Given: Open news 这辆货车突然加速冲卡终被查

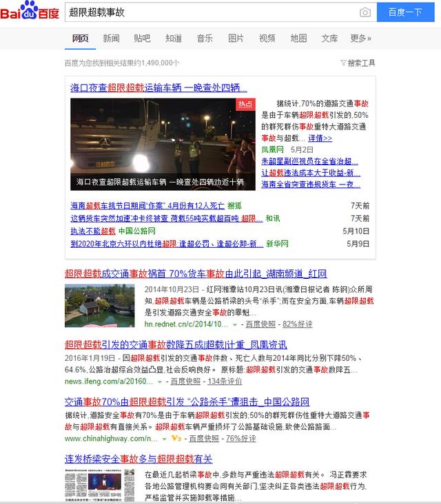Looking at the screenshot, I should 167,218.
